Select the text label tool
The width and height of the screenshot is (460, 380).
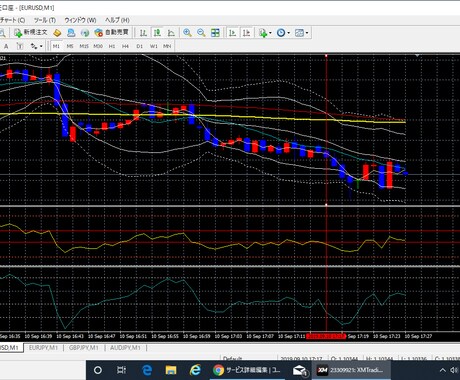click(20, 46)
